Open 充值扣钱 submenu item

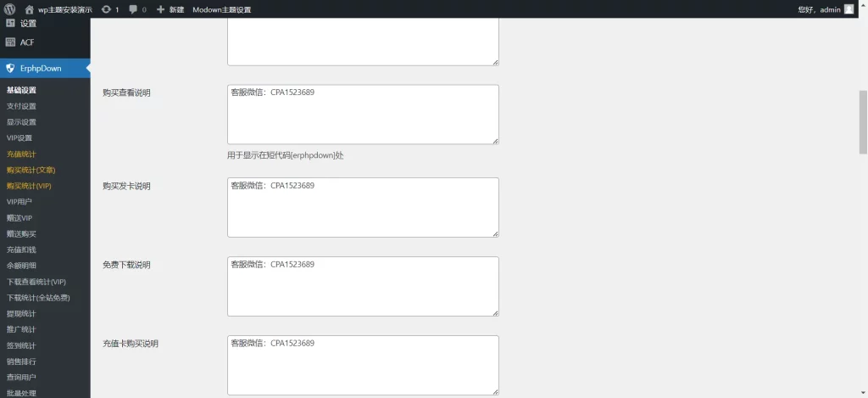click(x=21, y=249)
